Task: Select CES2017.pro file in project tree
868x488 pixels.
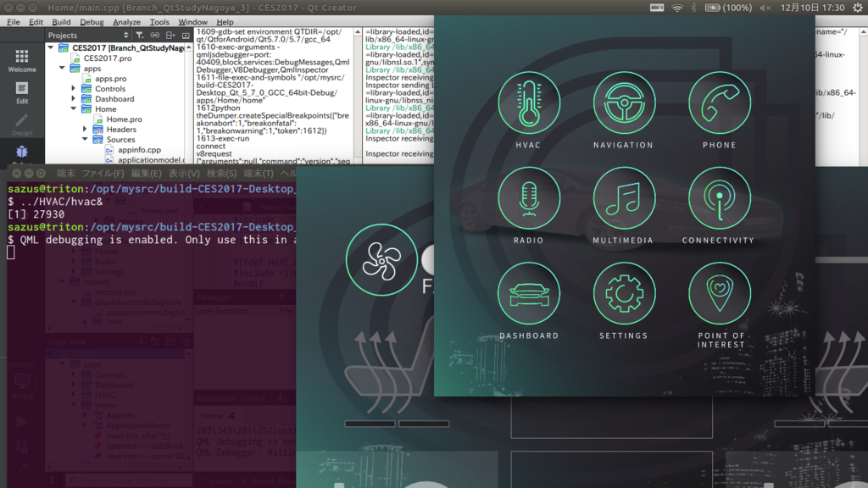Action: [108, 58]
